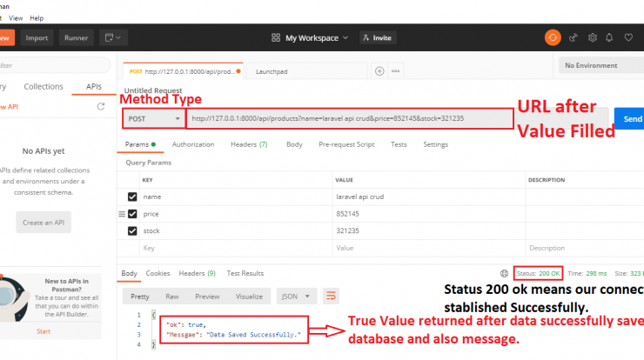Open the Help menu

tap(37, 18)
